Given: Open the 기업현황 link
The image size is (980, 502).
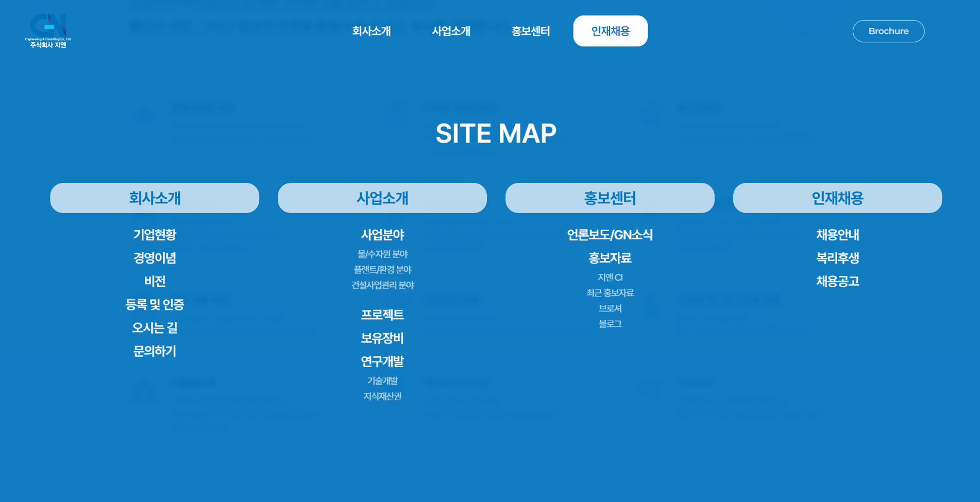Looking at the screenshot, I should click(x=155, y=235).
